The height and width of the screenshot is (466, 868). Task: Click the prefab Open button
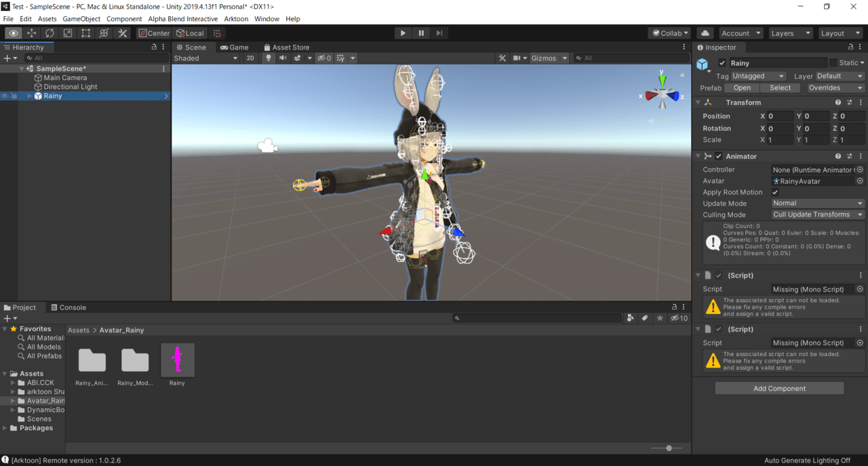[742, 88]
